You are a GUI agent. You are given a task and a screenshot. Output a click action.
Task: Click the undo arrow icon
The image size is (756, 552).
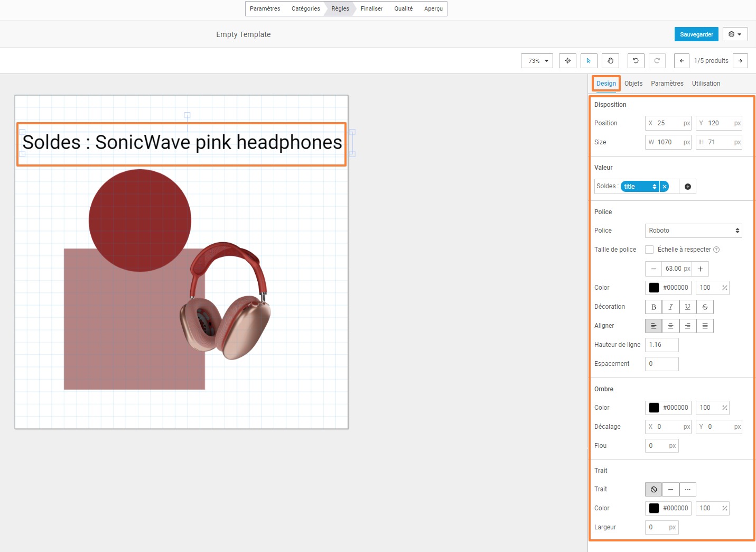pyautogui.click(x=636, y=61)
